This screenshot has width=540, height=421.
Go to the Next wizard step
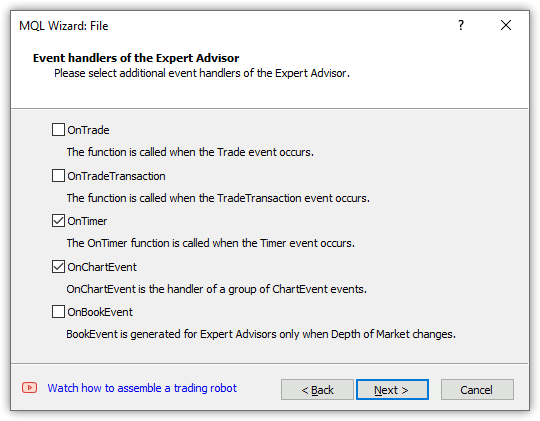tap(392, 390)
